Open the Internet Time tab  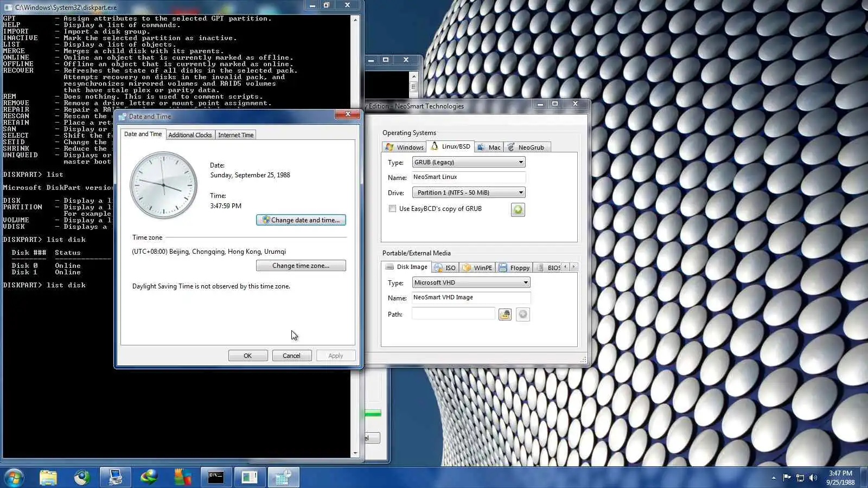(235, 135)
